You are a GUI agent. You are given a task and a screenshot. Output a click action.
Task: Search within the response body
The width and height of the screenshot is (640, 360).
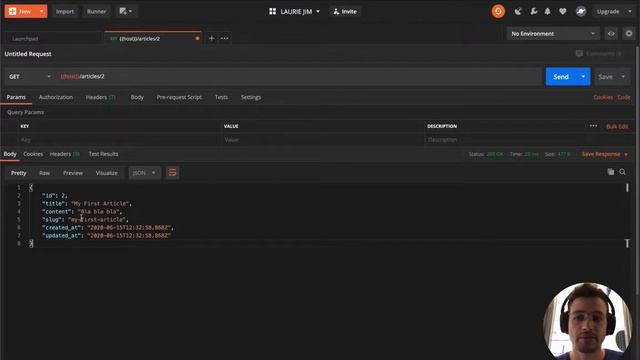tap(622, 172)
